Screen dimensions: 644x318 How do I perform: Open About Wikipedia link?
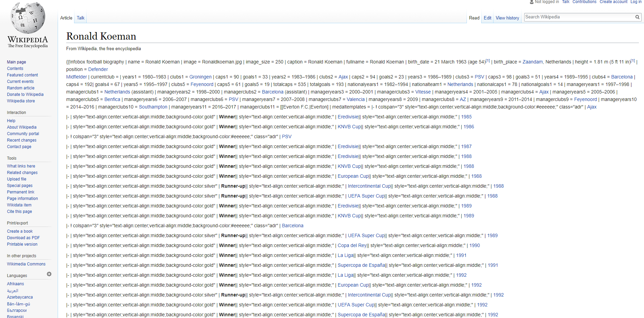click(x=22, y=127)
